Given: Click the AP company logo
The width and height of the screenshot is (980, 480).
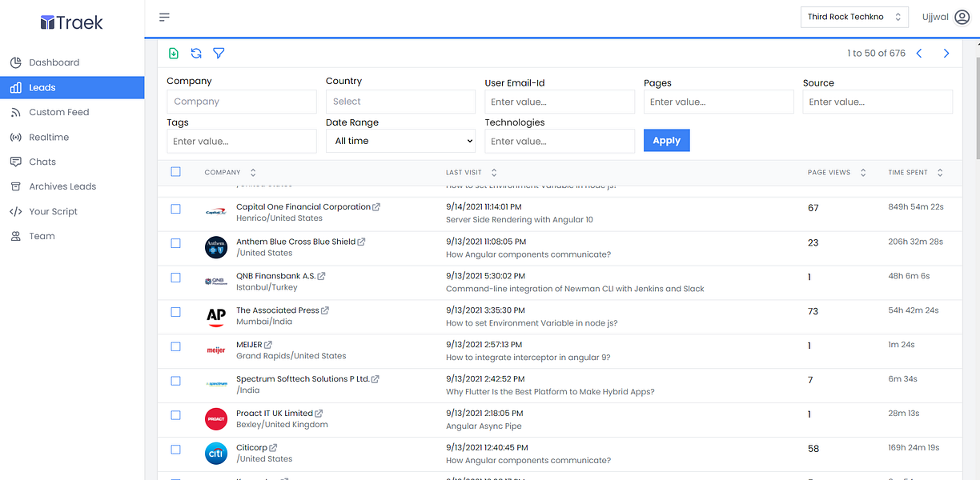Looking at the screenshot, I should (x=216, y=316).
